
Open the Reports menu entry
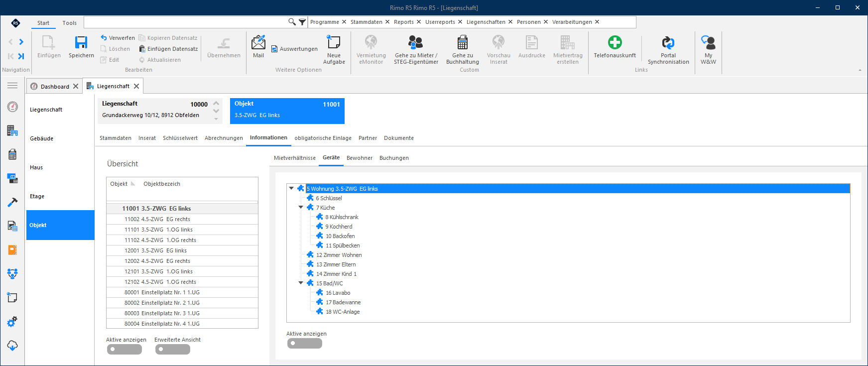404,22
